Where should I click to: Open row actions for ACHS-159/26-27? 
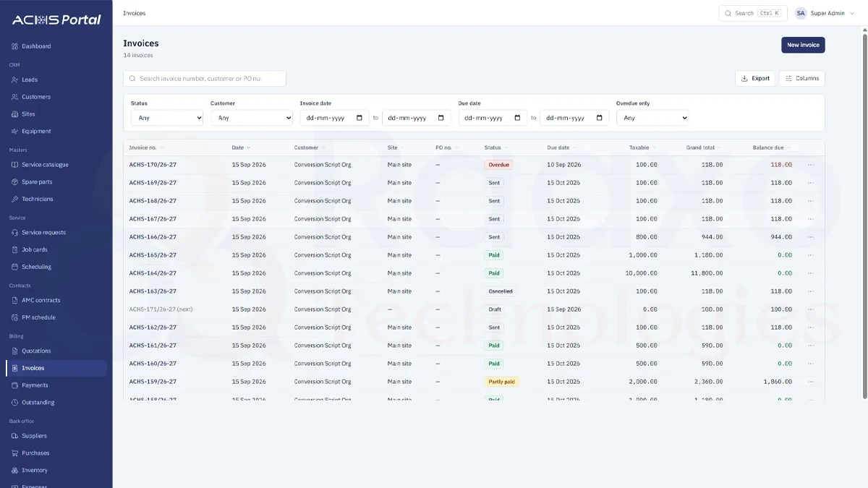coord(811,382)
